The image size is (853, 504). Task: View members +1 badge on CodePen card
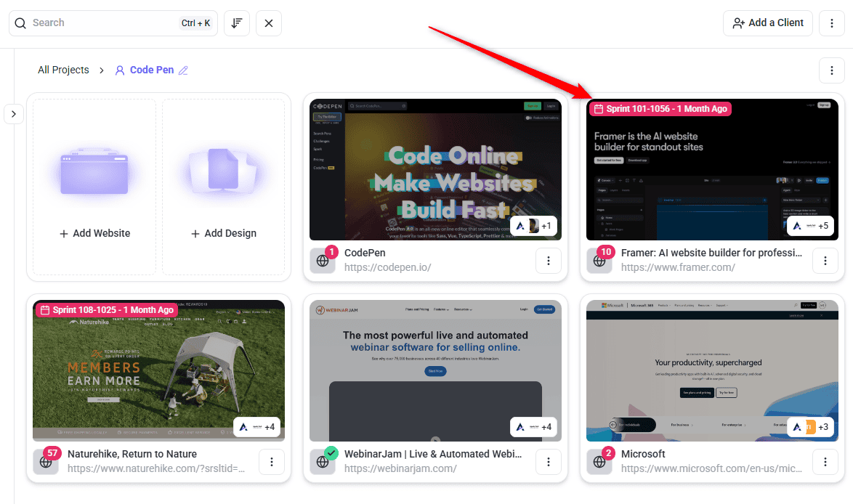533,226
